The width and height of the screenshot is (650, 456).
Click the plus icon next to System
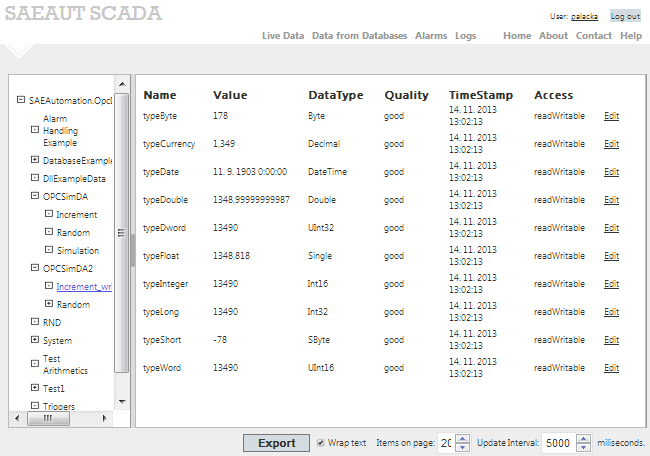35,340
